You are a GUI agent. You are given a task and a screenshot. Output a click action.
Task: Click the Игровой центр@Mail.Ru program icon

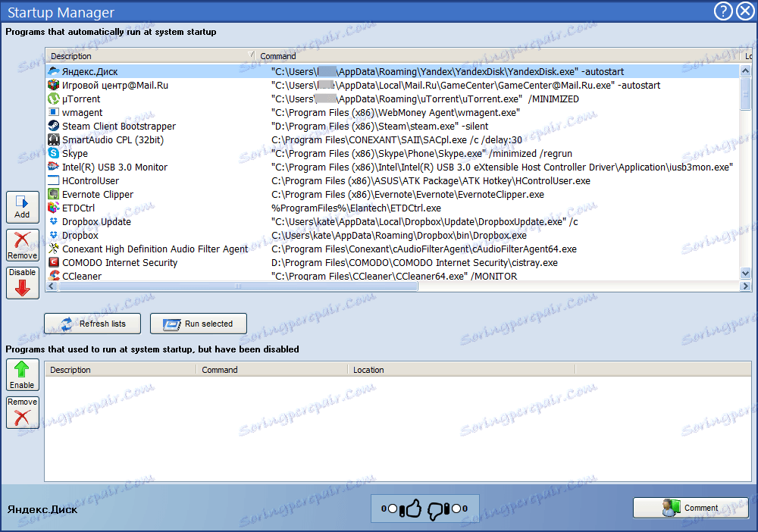click(x=54, y=85)
